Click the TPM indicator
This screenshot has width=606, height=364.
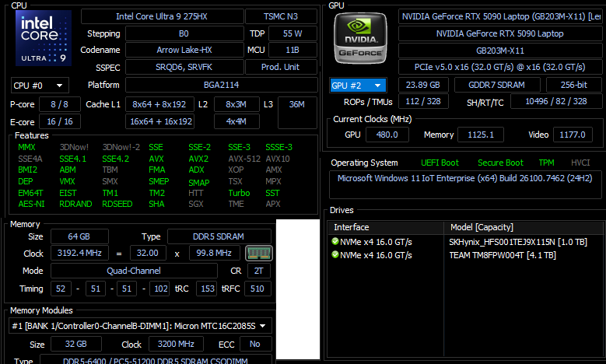pyautogui.click(x=546, y=163)
